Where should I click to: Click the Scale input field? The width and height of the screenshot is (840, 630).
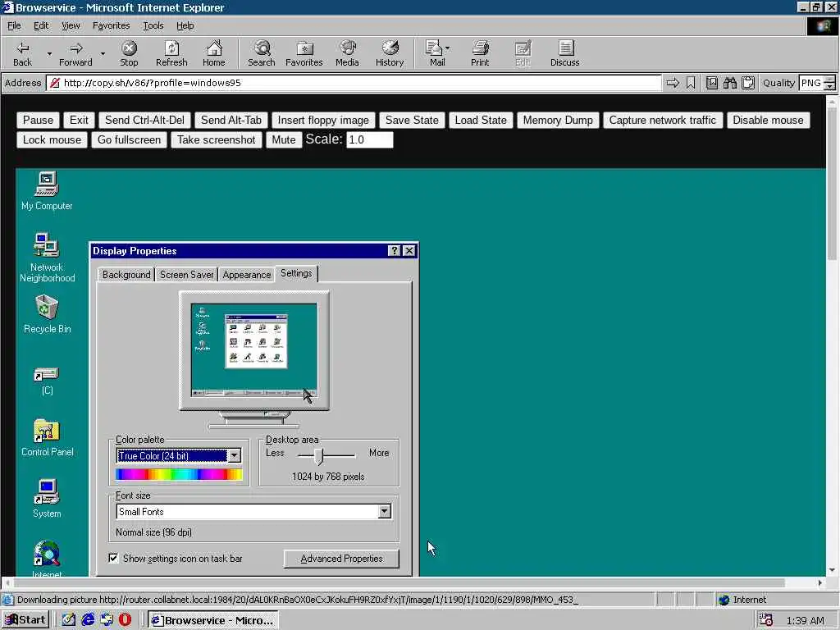370,139
